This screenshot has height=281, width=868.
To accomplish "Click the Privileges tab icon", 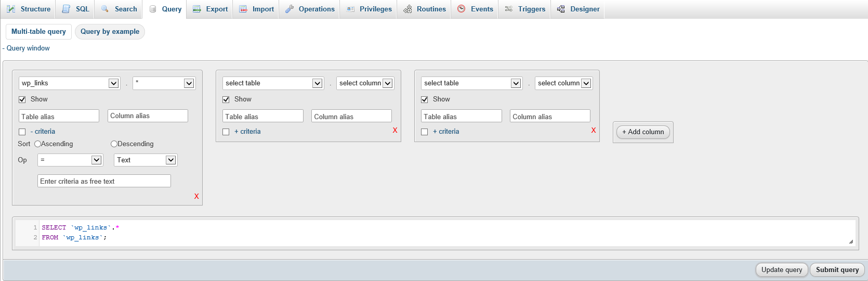I will 350,9.
